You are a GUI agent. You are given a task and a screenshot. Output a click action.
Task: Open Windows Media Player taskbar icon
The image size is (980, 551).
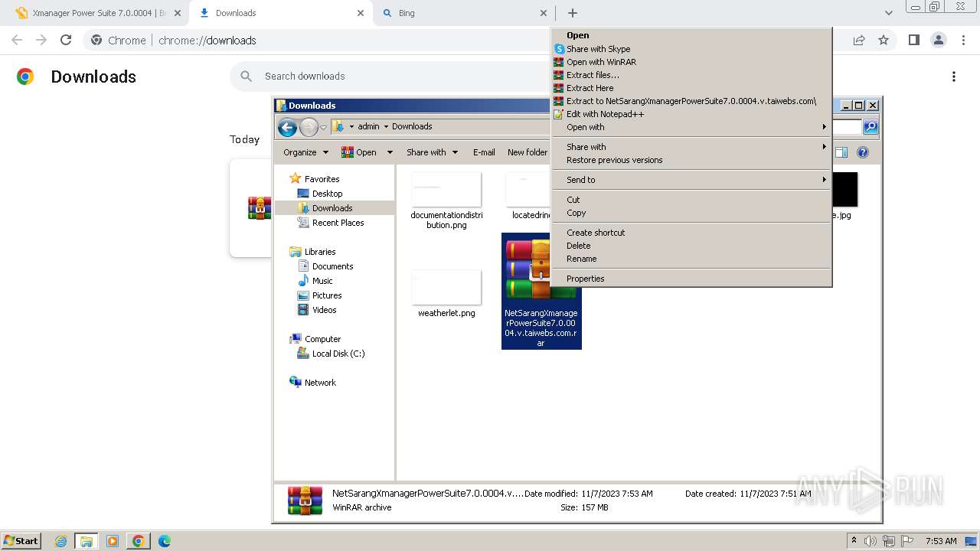[x=112, y=541]
